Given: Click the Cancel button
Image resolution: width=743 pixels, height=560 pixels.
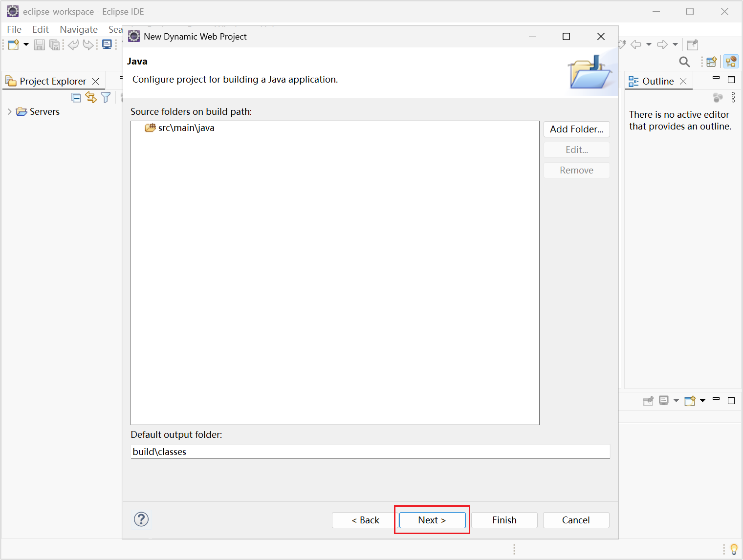Looking at the screenshot, I should pos(576,520).
